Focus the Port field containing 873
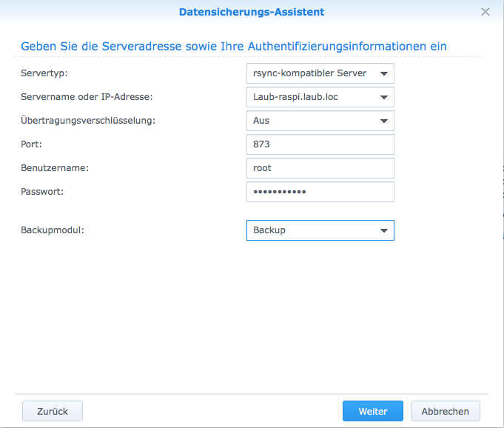The image size is (504, 428). pos(320,144)
